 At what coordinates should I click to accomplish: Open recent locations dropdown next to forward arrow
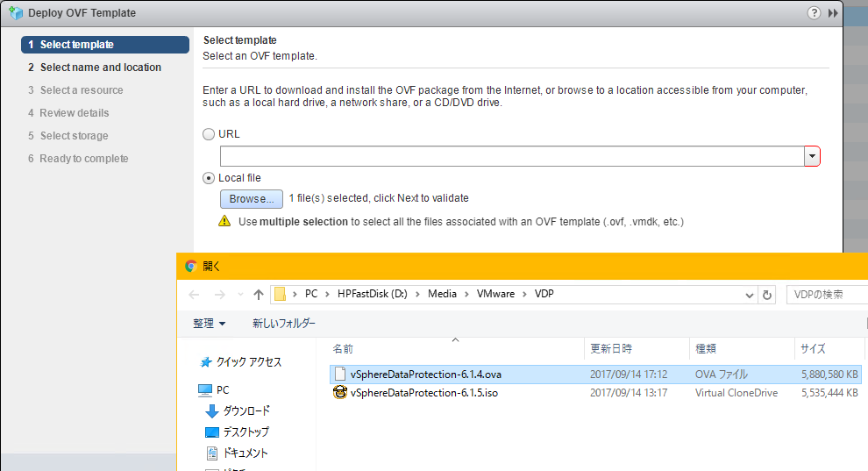click(x=240, y=295)
